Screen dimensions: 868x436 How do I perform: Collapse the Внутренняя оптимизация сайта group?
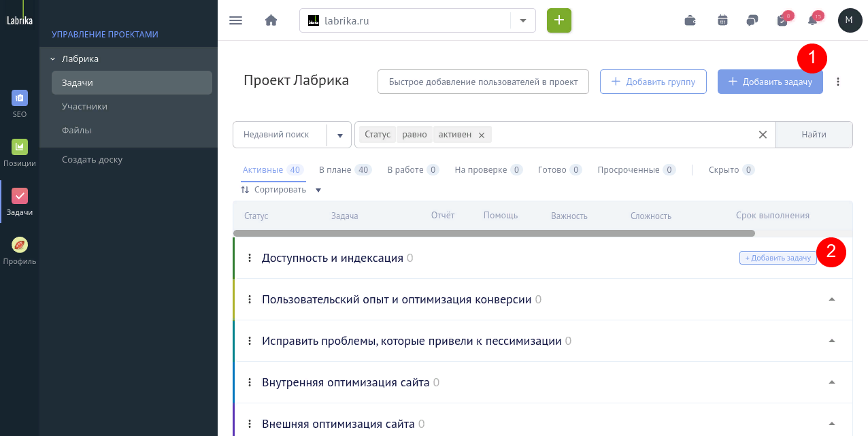(831, 382)
